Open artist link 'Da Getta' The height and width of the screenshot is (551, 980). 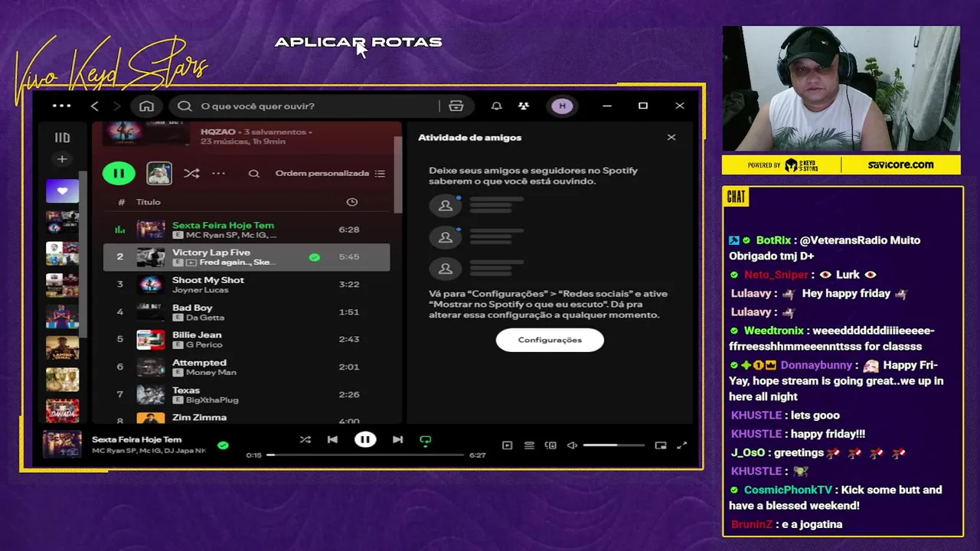pos(205,318)
